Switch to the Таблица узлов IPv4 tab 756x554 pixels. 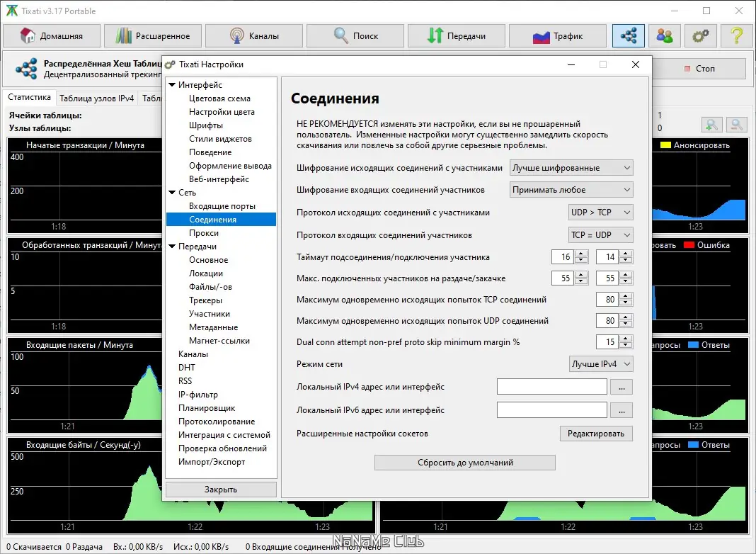(x=96, y=98)
